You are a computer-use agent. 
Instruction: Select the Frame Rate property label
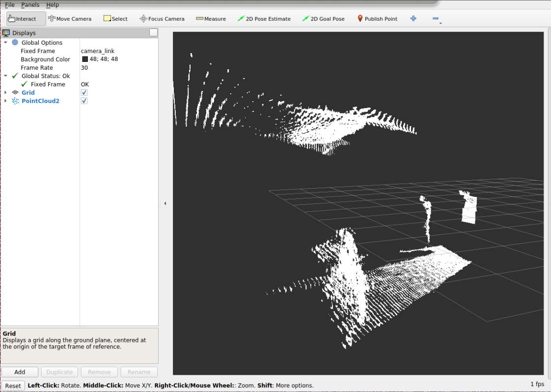tap(36, 67)
